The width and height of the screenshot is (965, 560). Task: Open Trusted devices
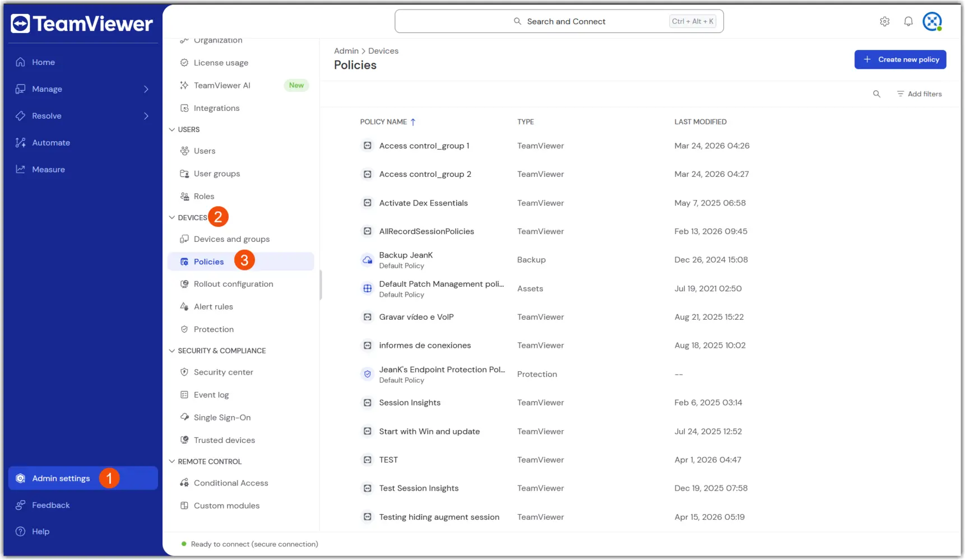coord(241,440)
